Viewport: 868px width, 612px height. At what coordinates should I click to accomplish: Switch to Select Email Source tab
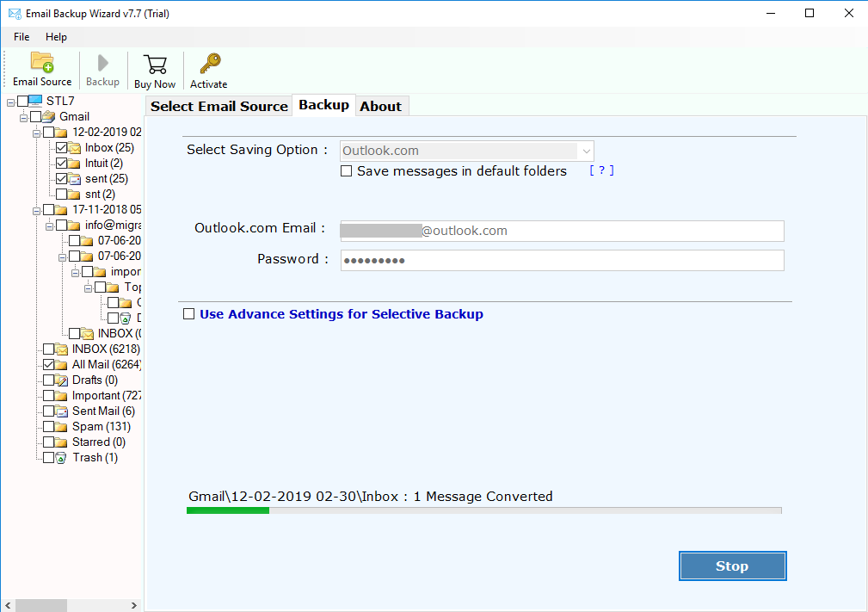point(219,107)
